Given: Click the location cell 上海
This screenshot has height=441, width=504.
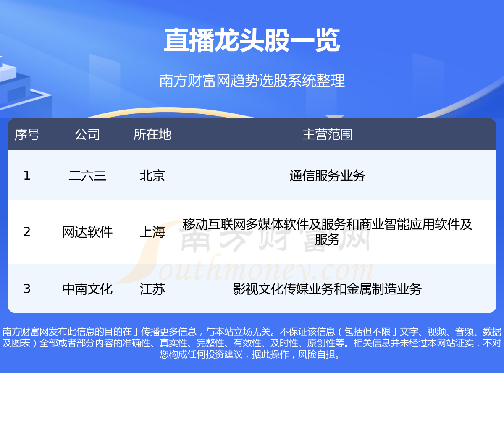Looking at the screenshot, I should [152, 232].
